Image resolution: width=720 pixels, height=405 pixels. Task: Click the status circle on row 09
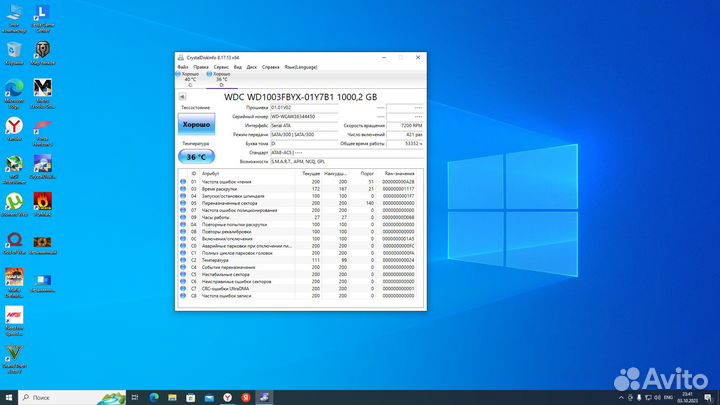click(x=183, y=217)
